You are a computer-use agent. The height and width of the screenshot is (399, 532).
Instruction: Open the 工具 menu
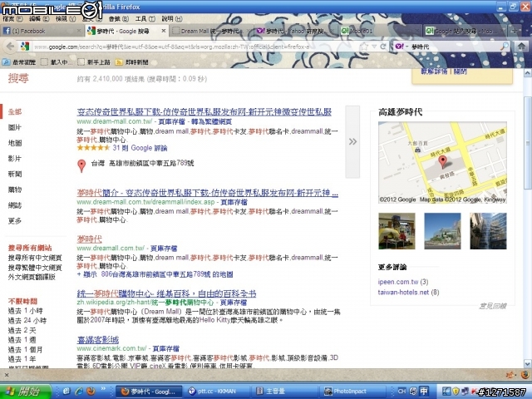pyautogui.click(x=145, y=18)
